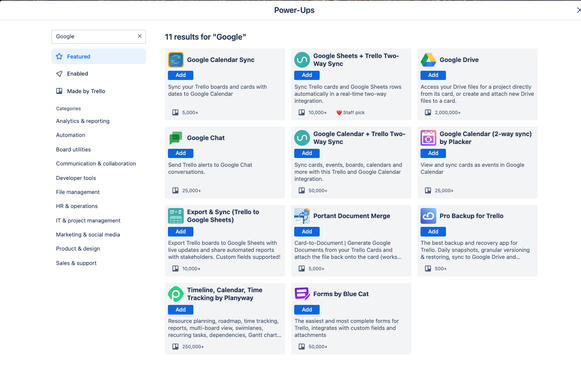Click the power-up search input field
The image size is (581, 384).
pos(94,36)
